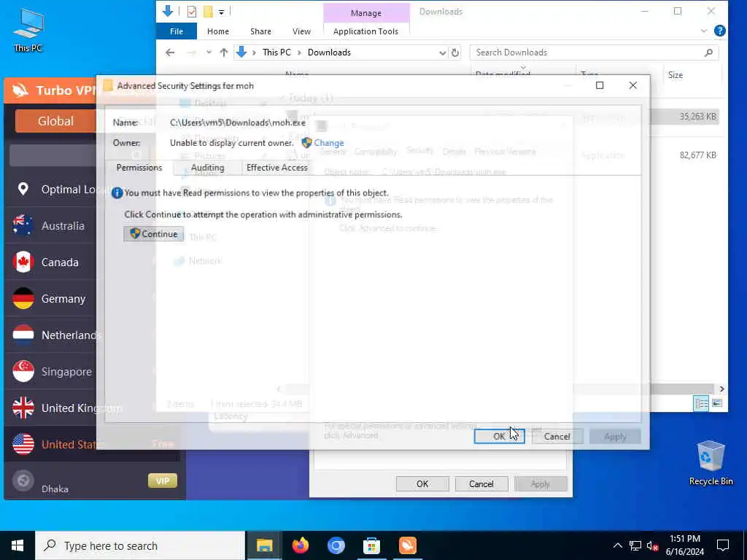Open notification center icon
Viewport: 747px width, 560px height.
click(x=723, y=545)
